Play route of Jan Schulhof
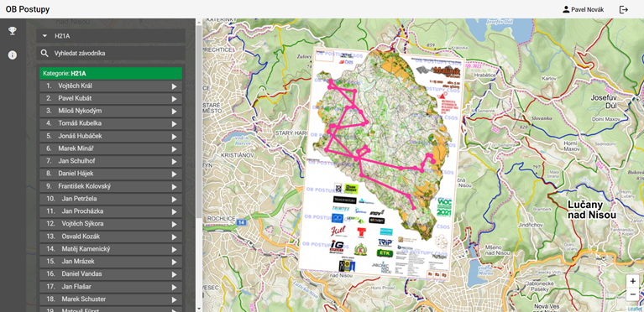This screenshot has height=312, width=644. 174,161
